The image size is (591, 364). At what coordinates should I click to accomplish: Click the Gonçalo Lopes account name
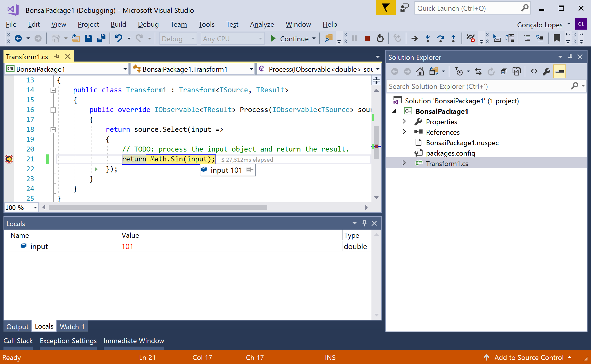click(x=540, y=25)
